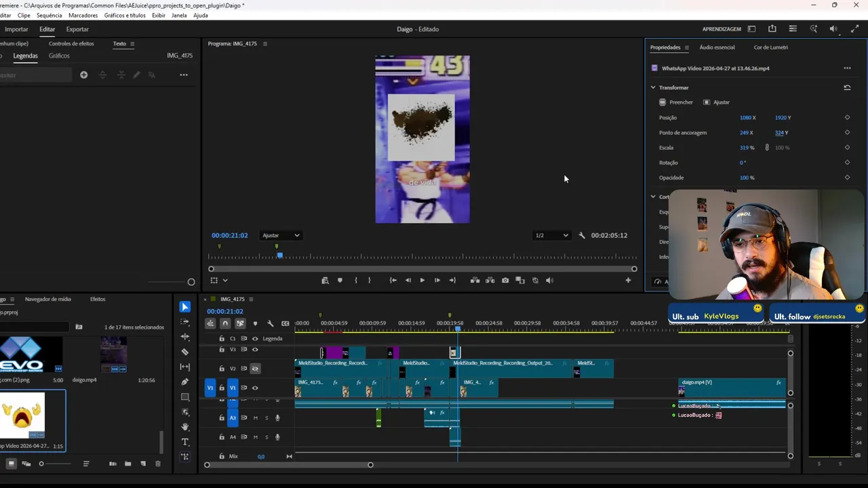Export a frame with the camera icon
Viewport: 868px width, 488px height.
[x=505, y=280]
